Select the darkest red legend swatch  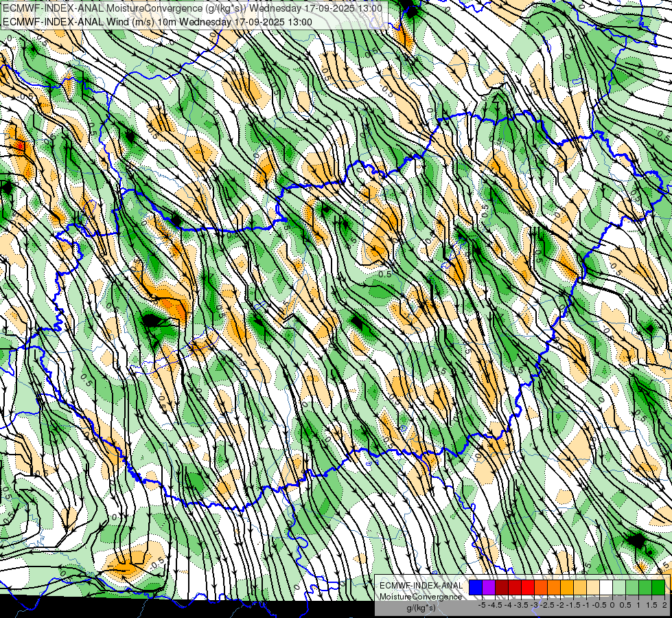tap(502, 588)
